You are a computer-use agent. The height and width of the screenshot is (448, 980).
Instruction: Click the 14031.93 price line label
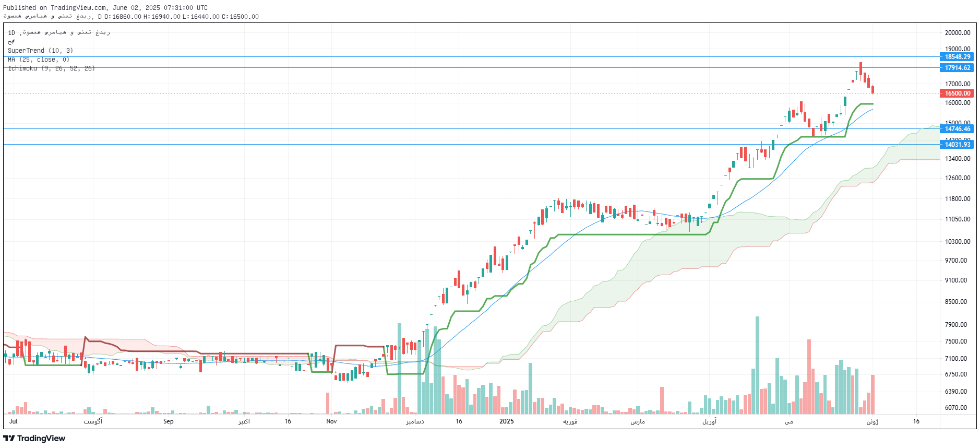point(958,145)
